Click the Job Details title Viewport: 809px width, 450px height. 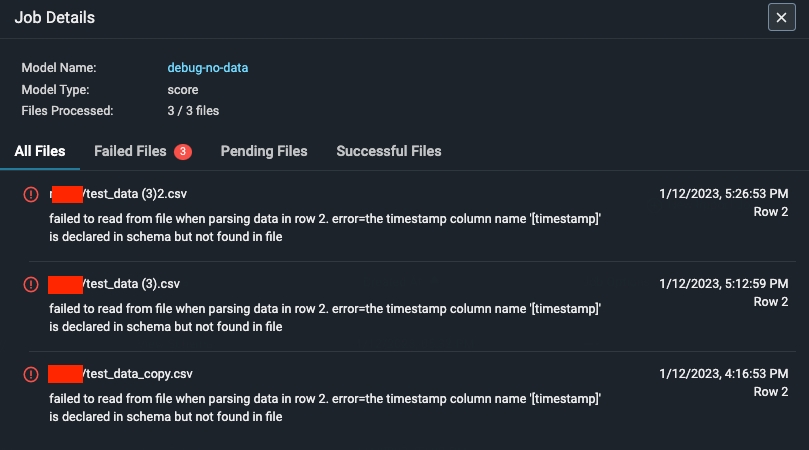55,18
